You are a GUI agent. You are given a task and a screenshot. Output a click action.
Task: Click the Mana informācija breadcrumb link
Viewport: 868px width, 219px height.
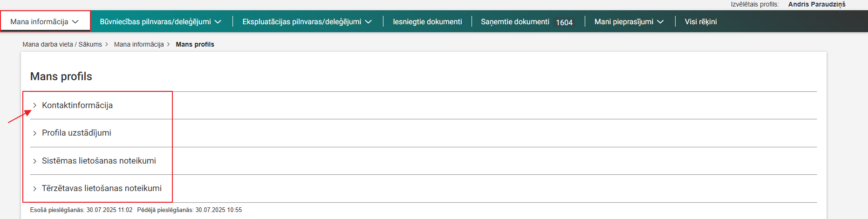pos(139,44)
